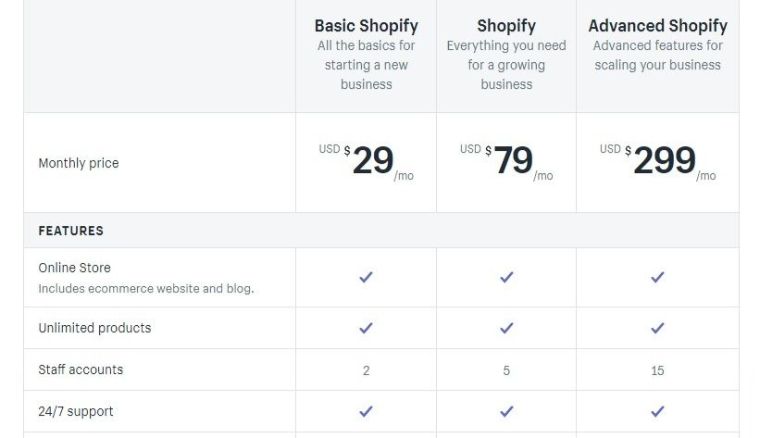760x438 pixels.
Task: Click the Online Store feature label
Action: (x=75, y=268)
